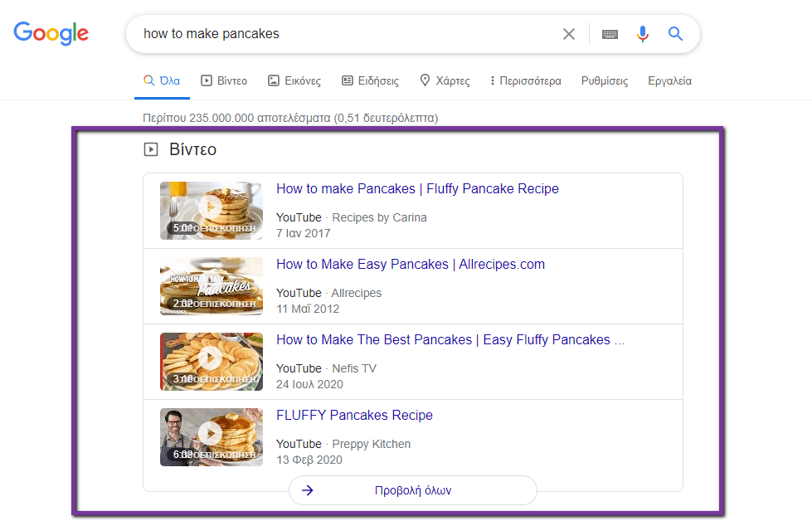Click the blue magnifier search button
Image resolution: width=812 pixels, height=521 pixels.
tap(675, 34)
